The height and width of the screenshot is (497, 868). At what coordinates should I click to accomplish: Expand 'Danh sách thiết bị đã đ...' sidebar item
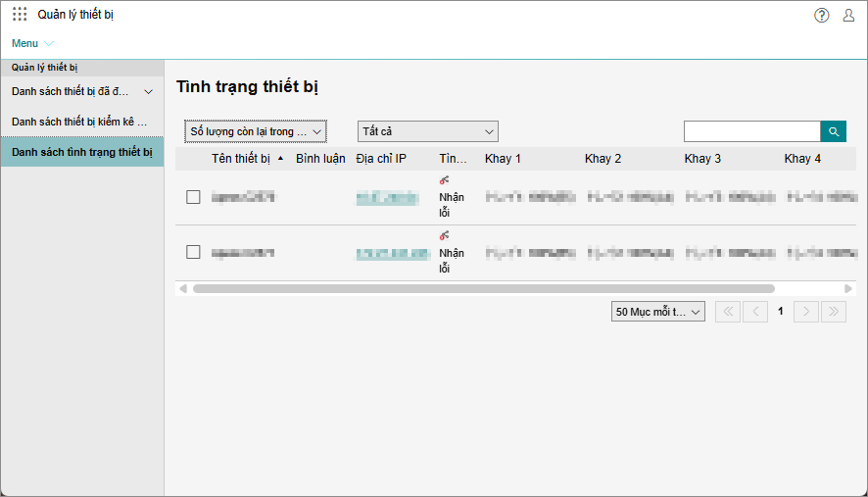pyautogui.click(x=82, y=92)
